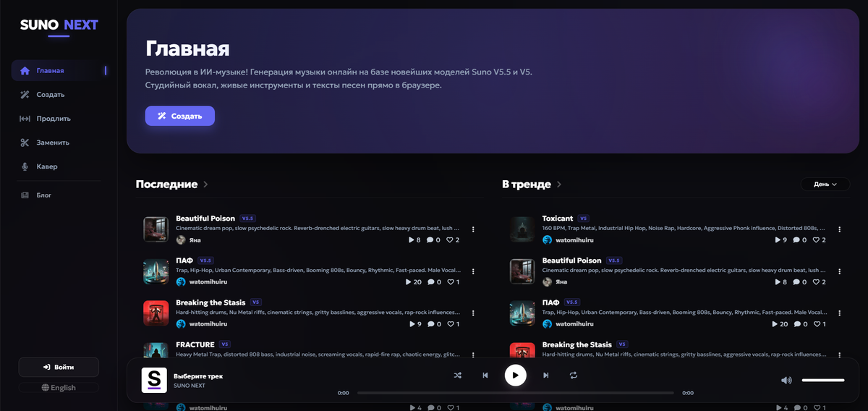Screen dimensions: 868x411
Task: Open the День period dropdown
Action: click(825, 184)
